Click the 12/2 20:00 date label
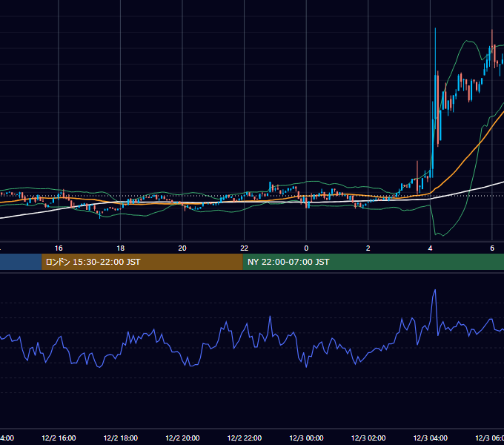 click(x=182, y=438)
